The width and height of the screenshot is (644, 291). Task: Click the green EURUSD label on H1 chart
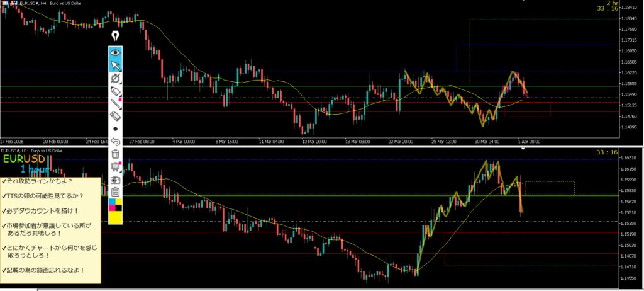pos(24,159)
